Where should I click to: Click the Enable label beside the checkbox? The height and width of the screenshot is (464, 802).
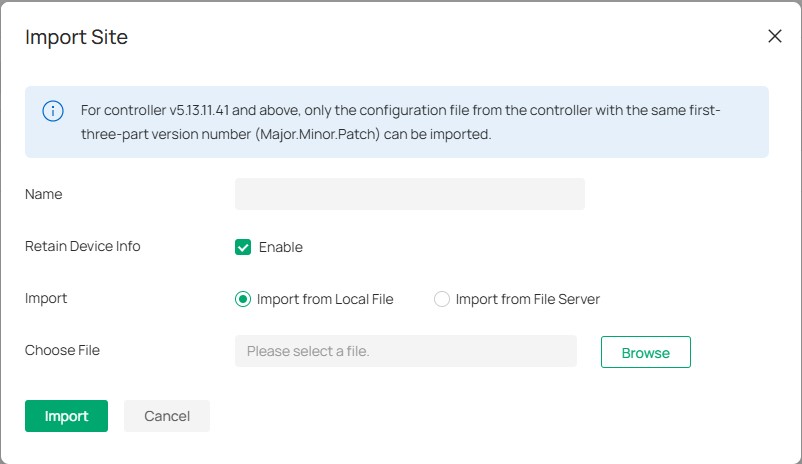[x=280, y=247]
